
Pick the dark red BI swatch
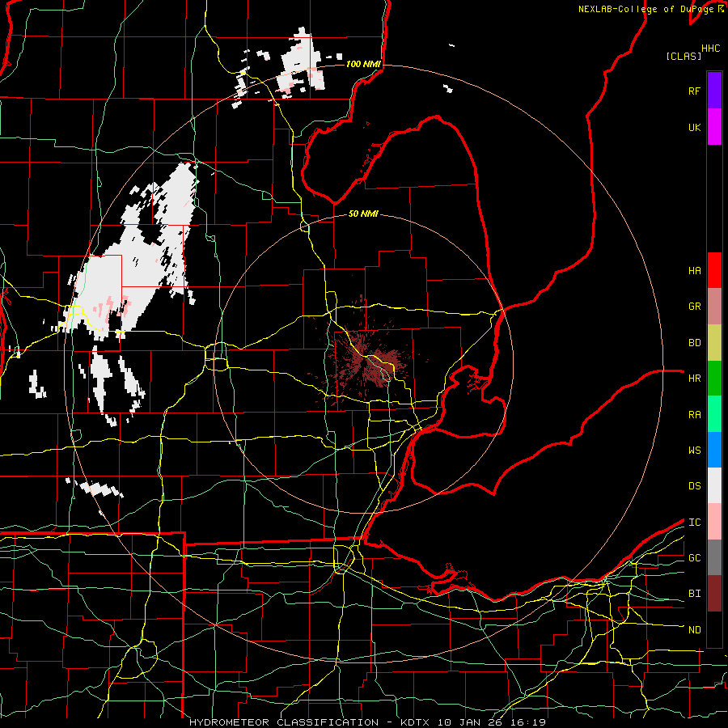pos(714,594)
